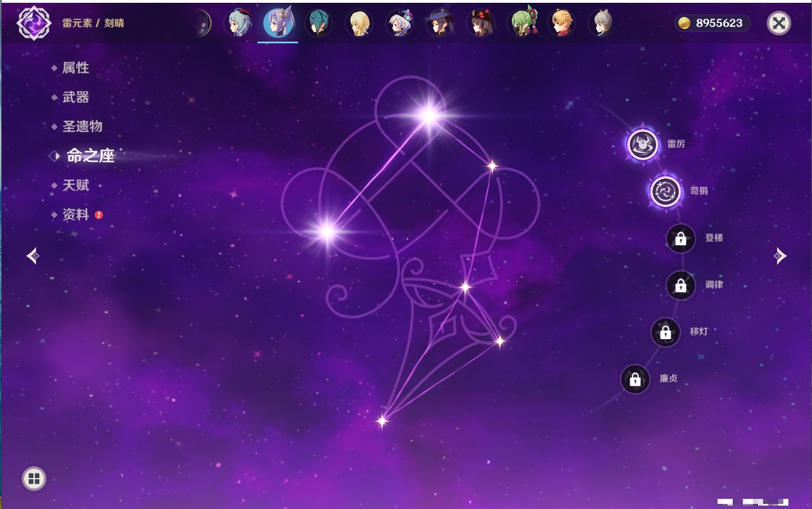Click the red alert badge beside 资料
Image resolution: width=812 pixels, height=509 pixels.
[99, 215]
